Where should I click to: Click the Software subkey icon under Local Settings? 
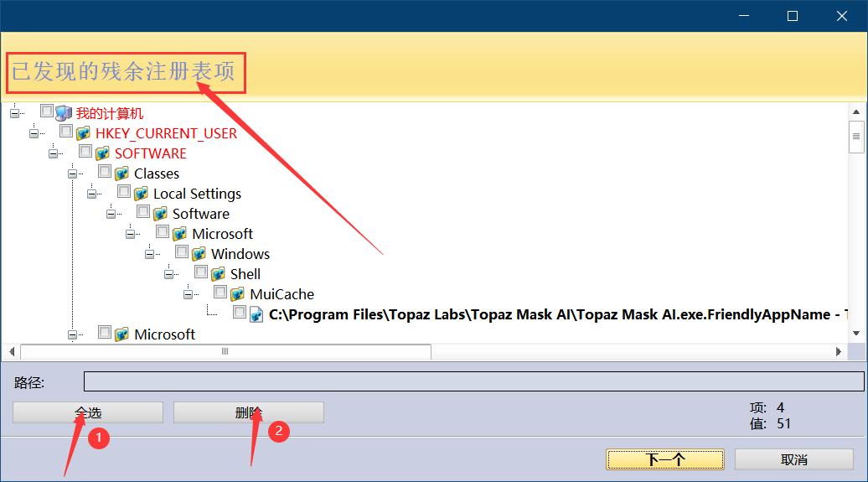(x=161, y=213)
